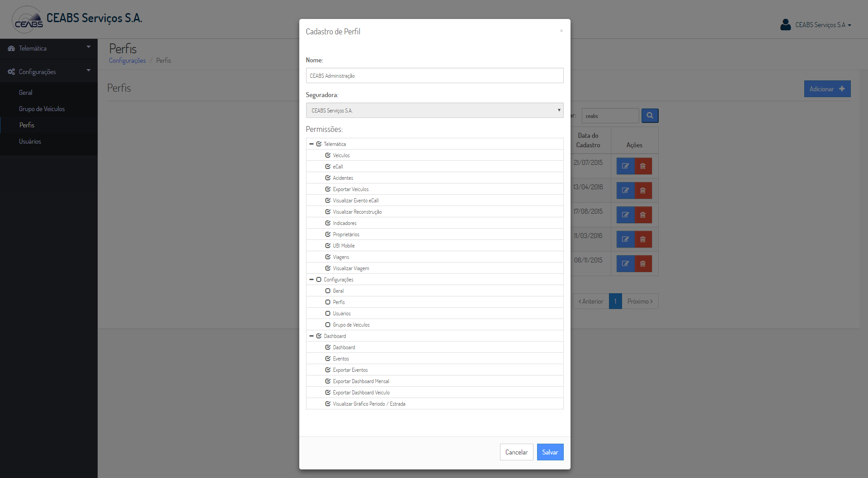Follow the Configurações breadcrumb link
The height and width of the screenshot is (478, 868).
click(x=127, y=61)
